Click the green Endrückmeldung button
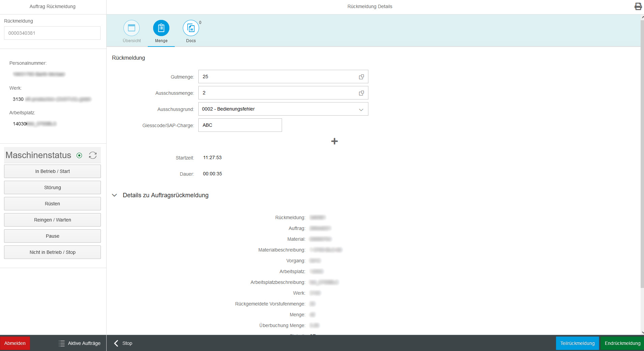644x351 pixels. point(622,343)
